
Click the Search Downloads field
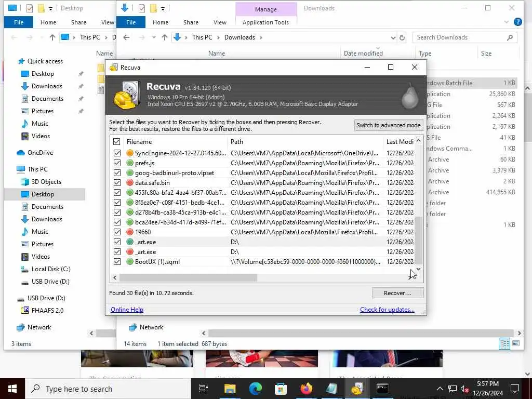tap(465, 37)
